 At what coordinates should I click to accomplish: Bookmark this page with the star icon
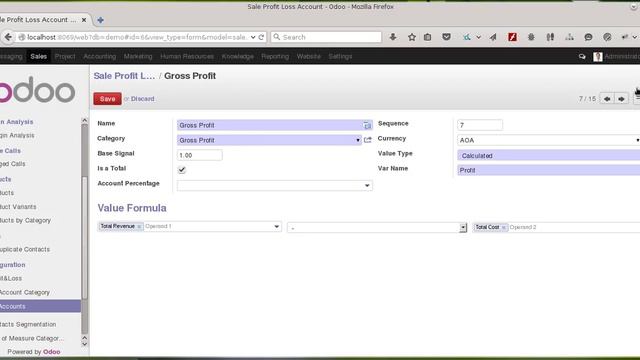point(411,37)
